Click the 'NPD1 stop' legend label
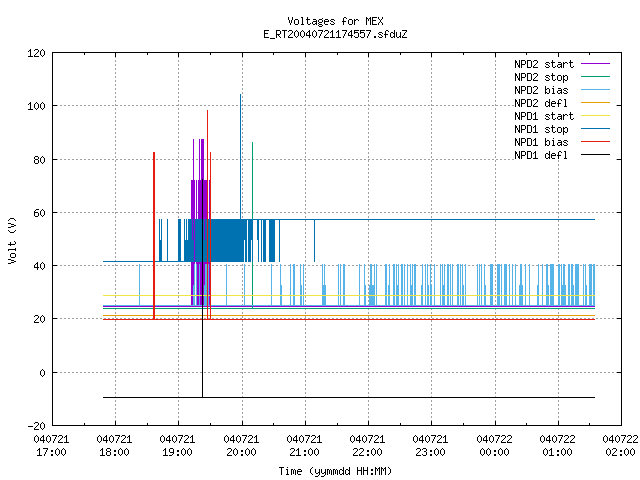640x480 pixels. coord(541,129)
